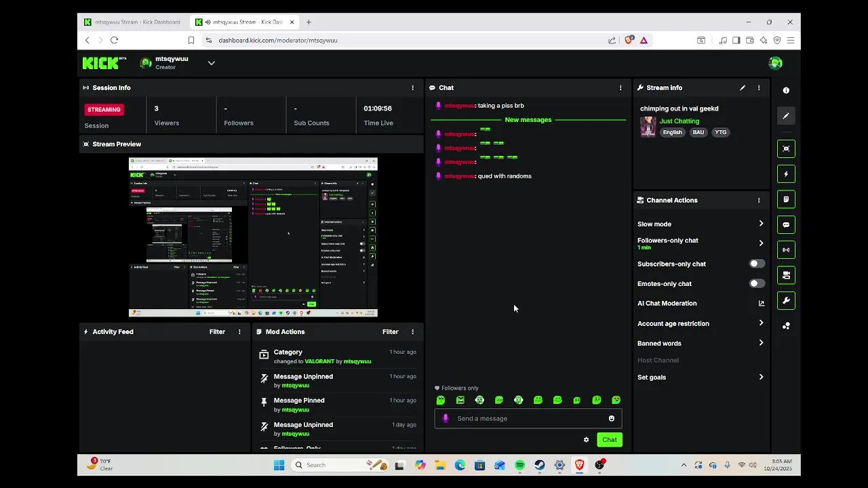868x488 pixels.
Task: Open a new browser tab
Action: click(309, 22)
